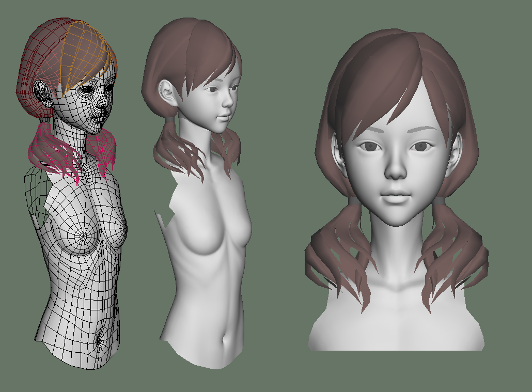Click the lips on the front-view head

tap(395, 198)
